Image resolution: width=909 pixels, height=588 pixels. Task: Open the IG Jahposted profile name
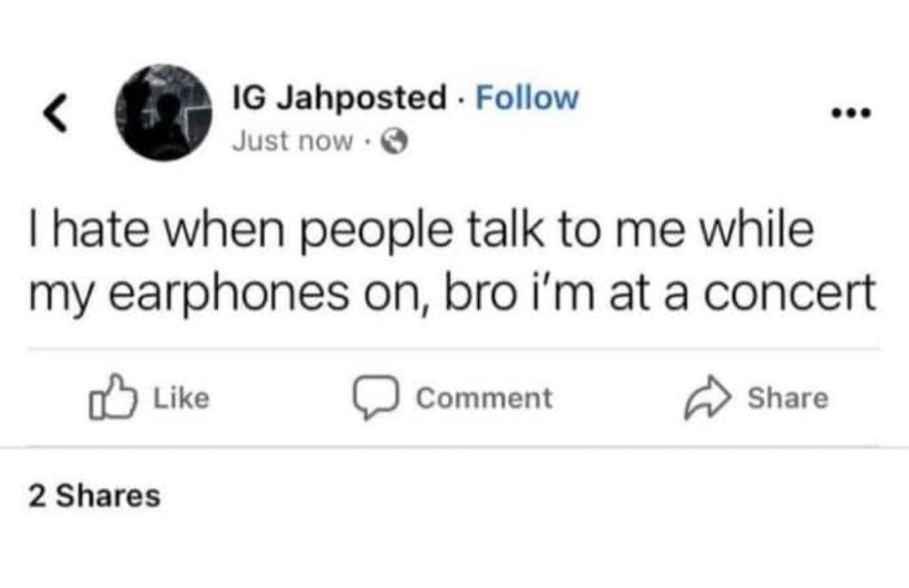pos(339,98)
